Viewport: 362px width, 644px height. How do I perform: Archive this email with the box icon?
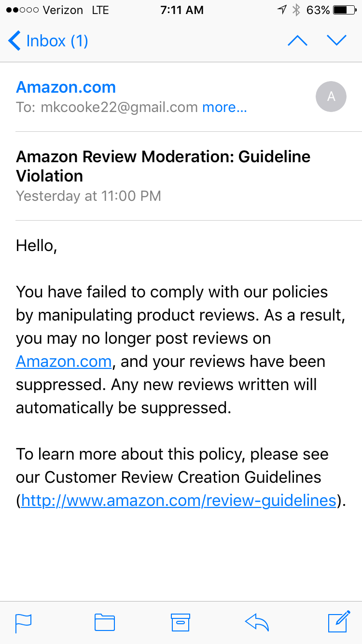click(181, 622)
